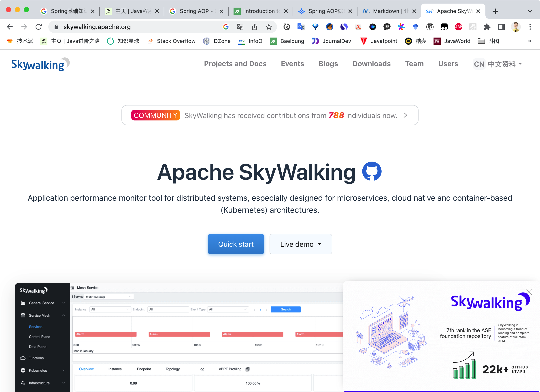Viewport: 540px width, 392px height.
Task: Open the Stack Overflow bookmark
Action: 171,41
